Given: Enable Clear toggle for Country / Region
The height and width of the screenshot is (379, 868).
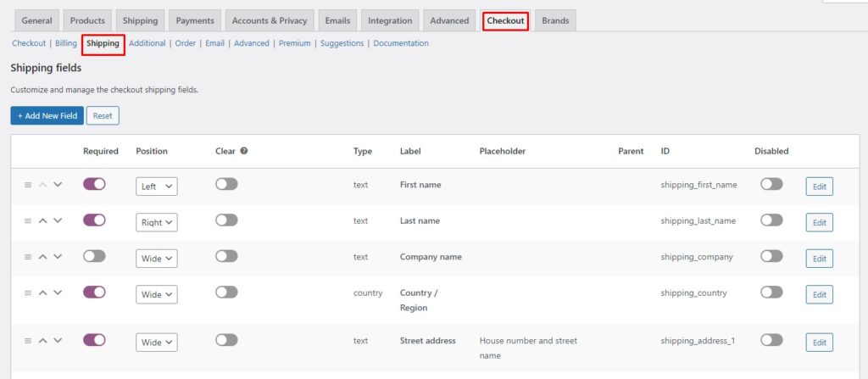Looking at the screenshot, I should click(x=226, y=292).
